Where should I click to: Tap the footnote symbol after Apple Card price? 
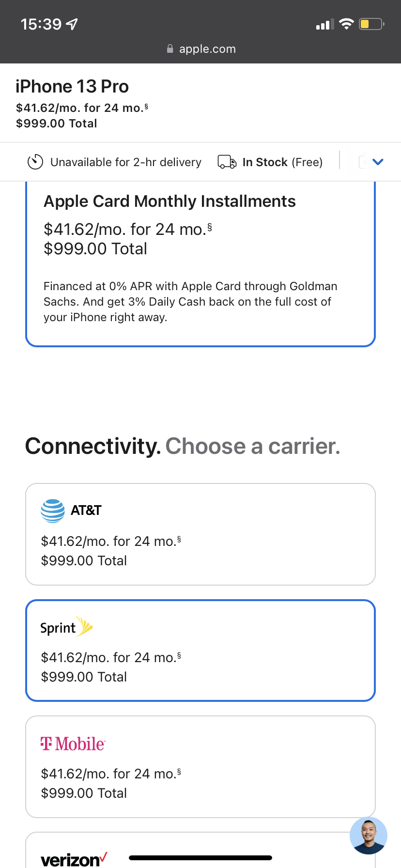[x=210, y=226]
